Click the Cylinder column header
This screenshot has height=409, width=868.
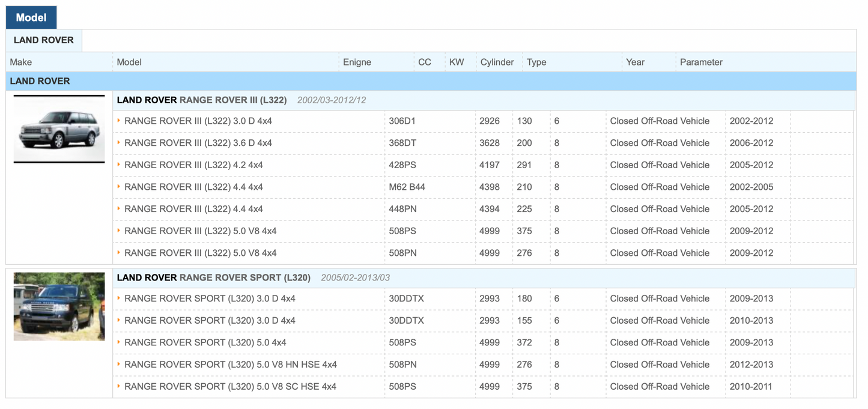point(497,62)
